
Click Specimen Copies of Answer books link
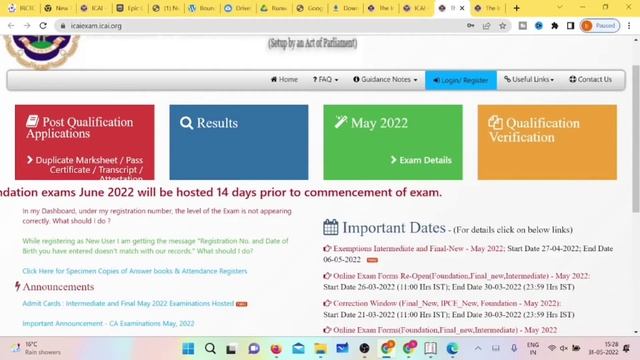(135, 271)
